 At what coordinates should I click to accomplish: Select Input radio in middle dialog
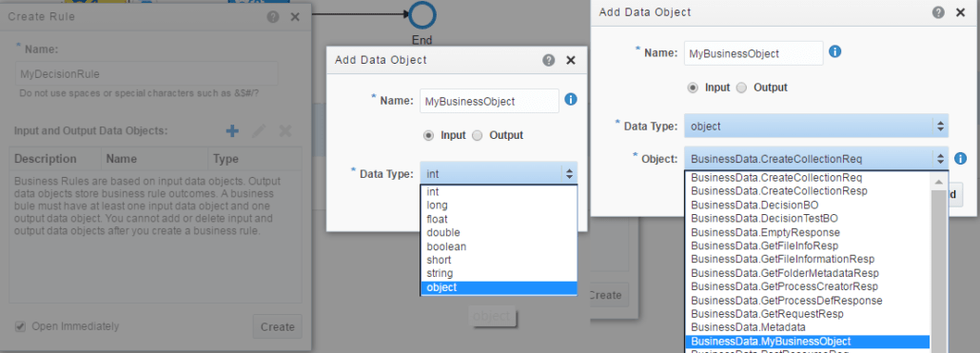click(429, 135)
